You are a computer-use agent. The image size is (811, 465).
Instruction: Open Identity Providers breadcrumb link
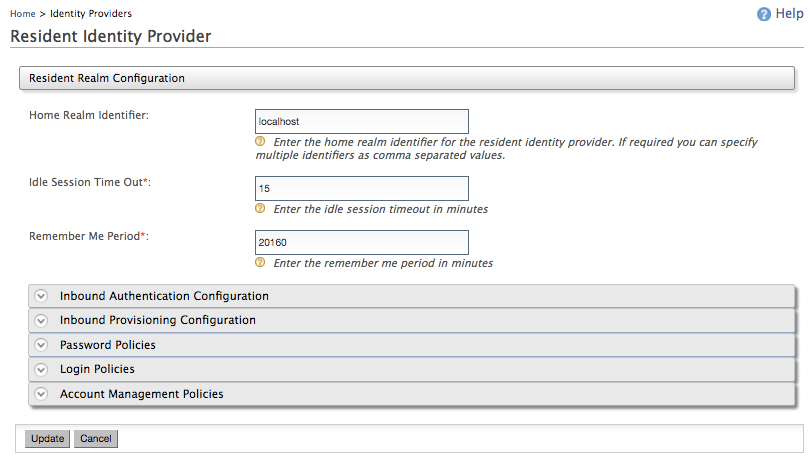tap(91, 14)
